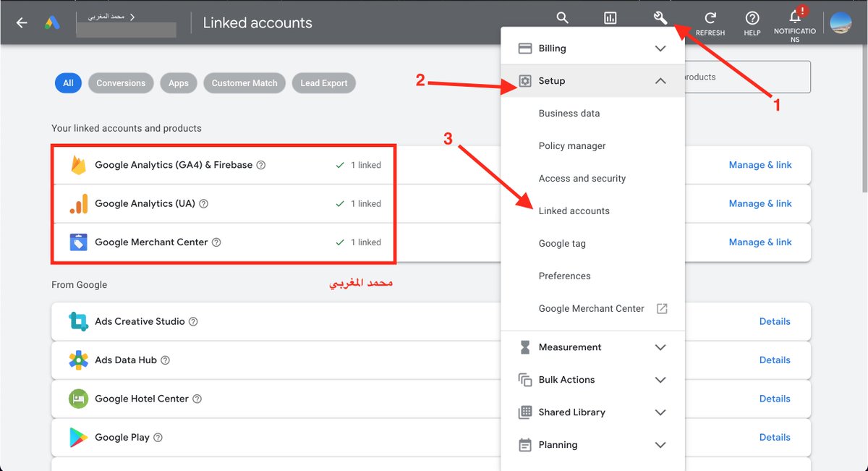
Task: Click help icon next to Google Play
Action: pyautogui.click(x=158, y=437)
